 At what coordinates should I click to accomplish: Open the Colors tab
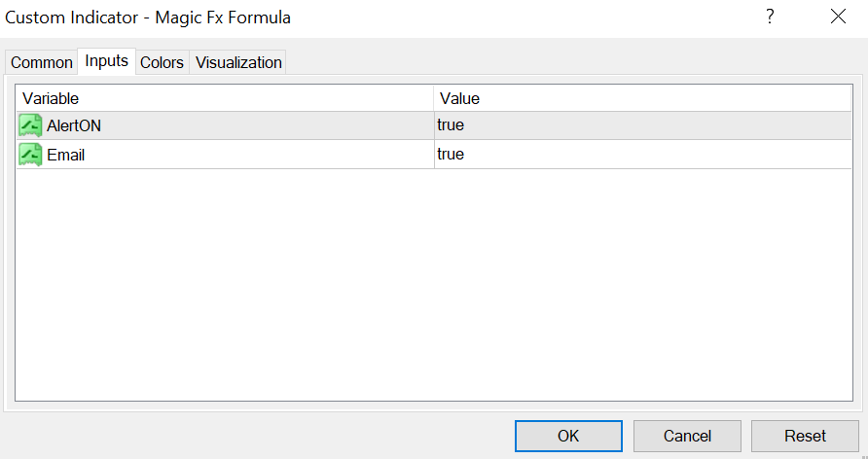162,62
